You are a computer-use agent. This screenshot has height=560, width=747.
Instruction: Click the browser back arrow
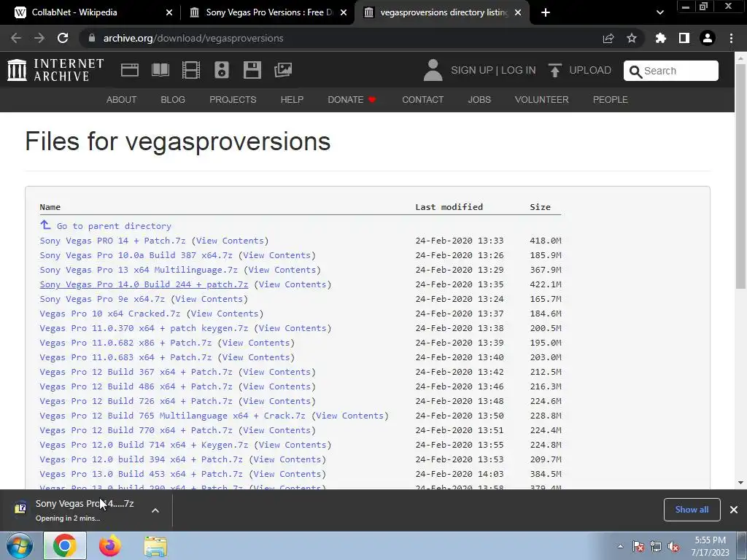pyautogui.click(x=16, y=38)
